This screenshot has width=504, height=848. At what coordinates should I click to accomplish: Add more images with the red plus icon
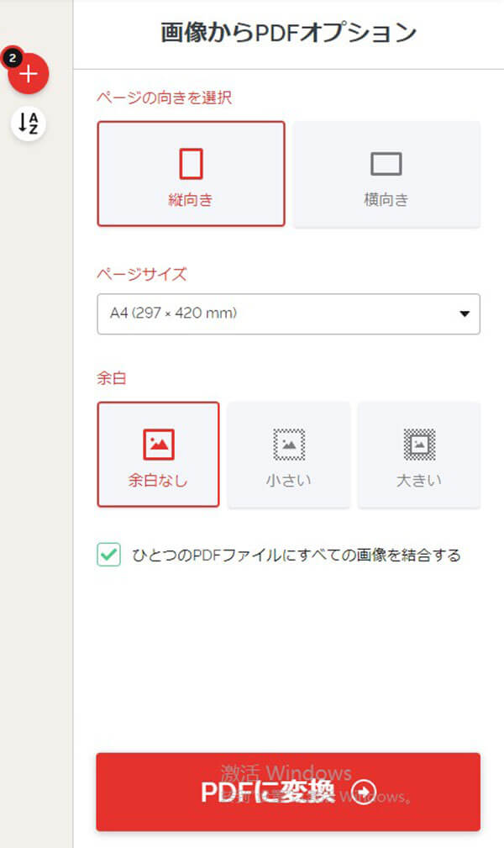point(29,74)
